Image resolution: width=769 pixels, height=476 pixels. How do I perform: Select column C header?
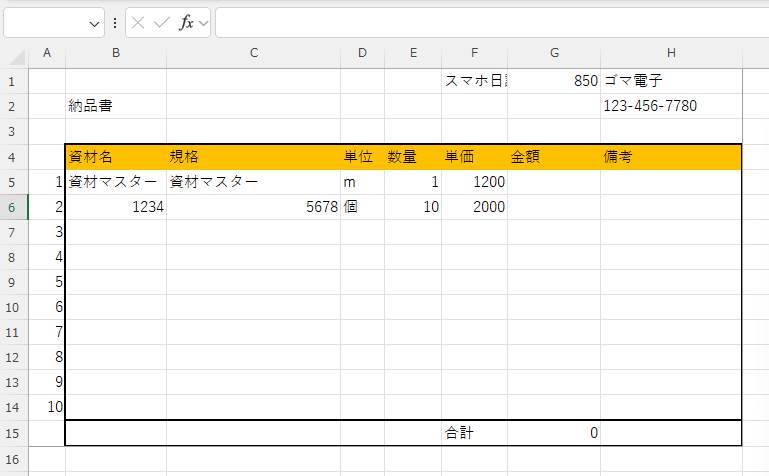(253, 53)
